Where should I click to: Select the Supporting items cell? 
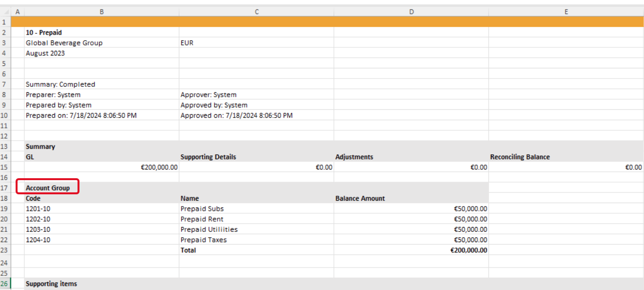click(101, 284)
